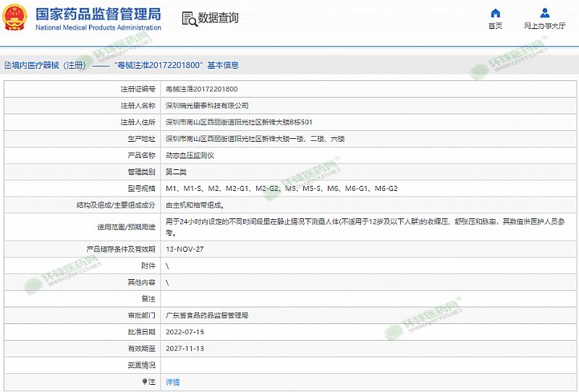This screenshot has width=579, height=392.
Task: Click the 国家药品监督管理局 site title
Action: (98, 14)
